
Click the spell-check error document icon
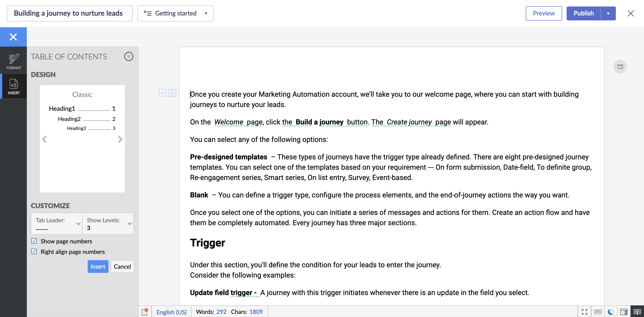pyautogui.click(x=145, y=312)
